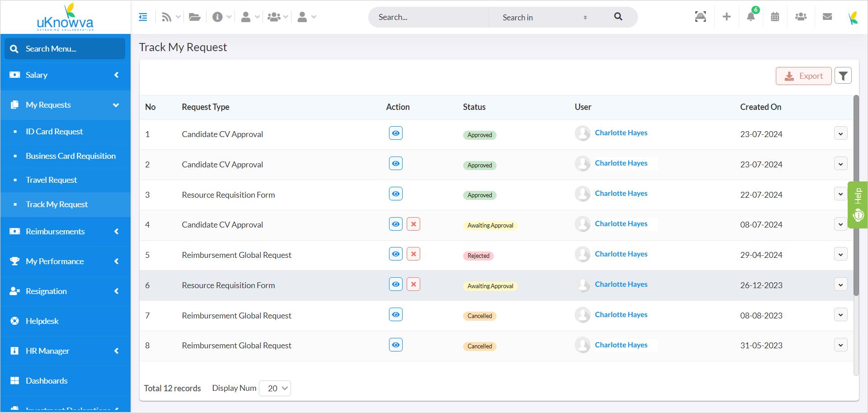The width and height of the screenshot is (868, 413).
Task: Open Charlotte Hayes profile link in row 3
Action: click(621, 193)
